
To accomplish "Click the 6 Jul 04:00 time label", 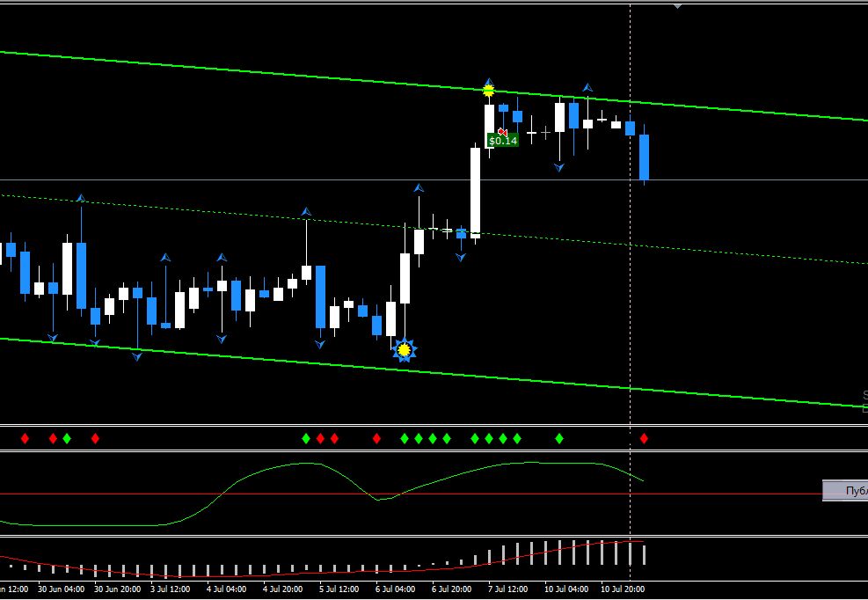I will tap(395, 589).
